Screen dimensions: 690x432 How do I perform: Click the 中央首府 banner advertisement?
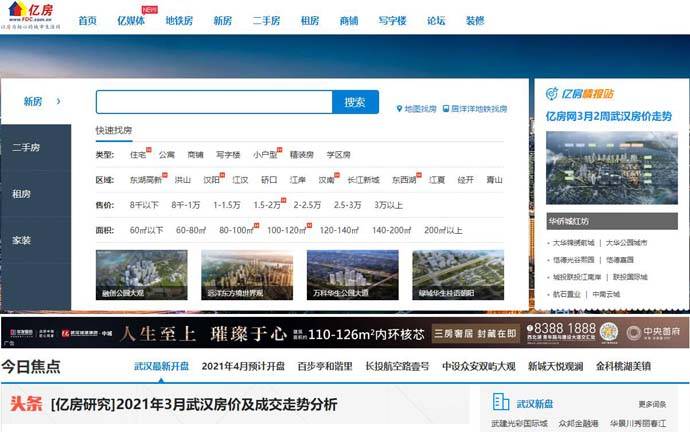point(345,333)
